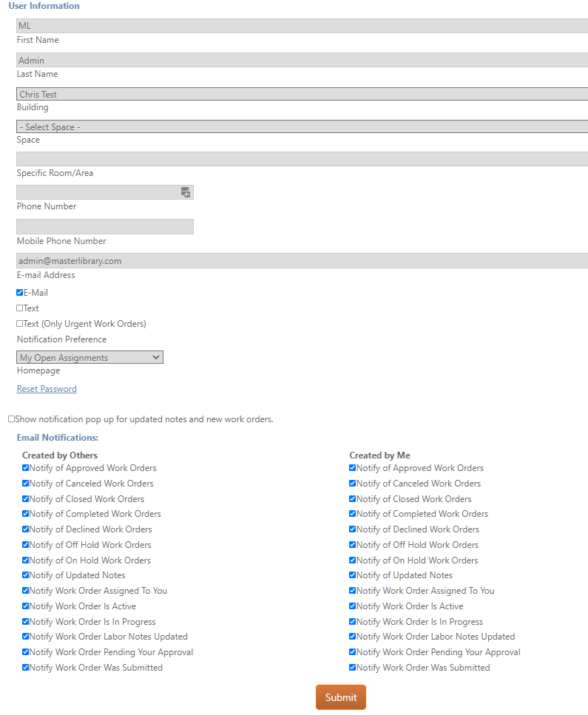Click the Reset Password link
This screenshot has height=715, width=588.
47,389
